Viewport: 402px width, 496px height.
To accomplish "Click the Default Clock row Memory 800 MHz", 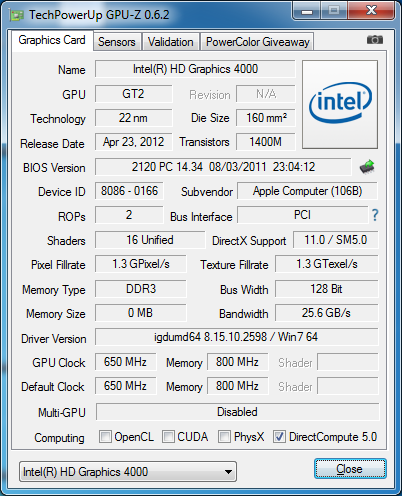I will point(237,386).
